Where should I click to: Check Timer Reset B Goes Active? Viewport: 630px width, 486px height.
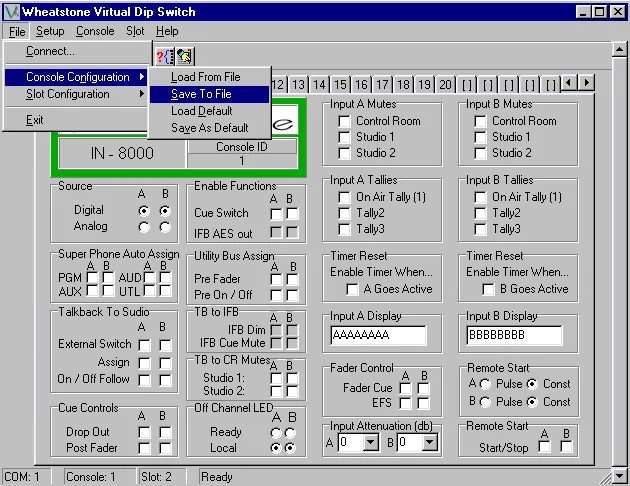(x=489, y=289)
